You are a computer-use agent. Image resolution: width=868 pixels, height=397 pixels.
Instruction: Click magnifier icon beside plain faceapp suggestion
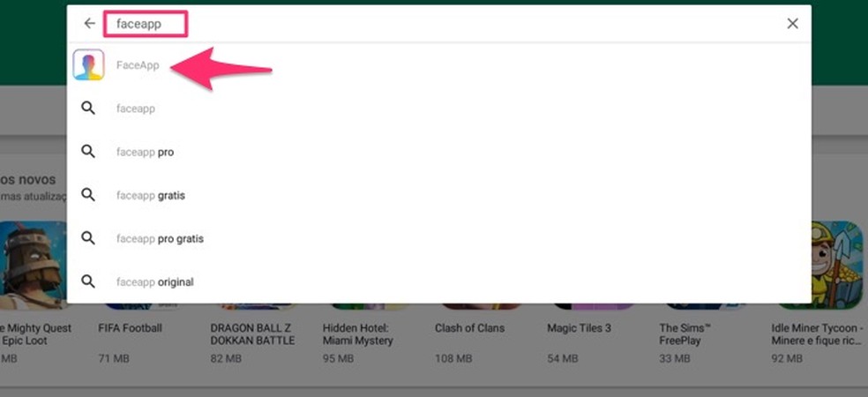[88, 109]
